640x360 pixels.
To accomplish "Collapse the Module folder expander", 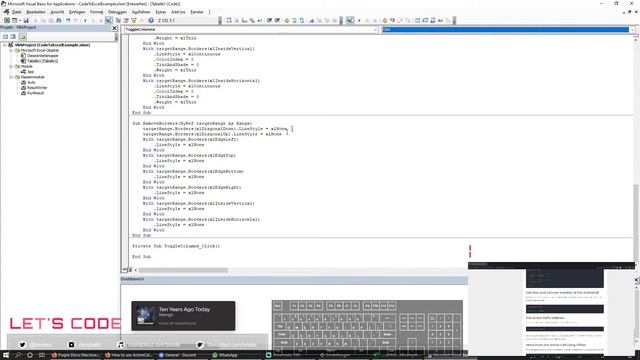I will 11,66.
